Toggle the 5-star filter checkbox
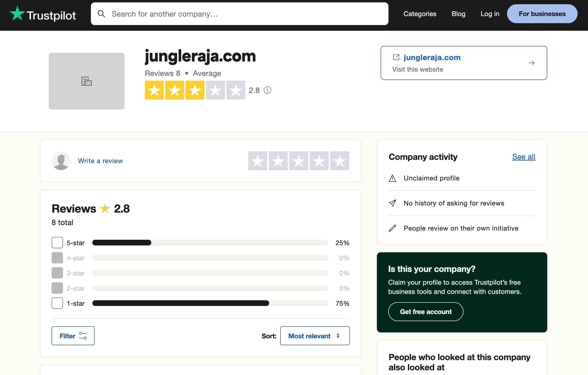This screenshot has width=588, height=375. click(57, 243)
